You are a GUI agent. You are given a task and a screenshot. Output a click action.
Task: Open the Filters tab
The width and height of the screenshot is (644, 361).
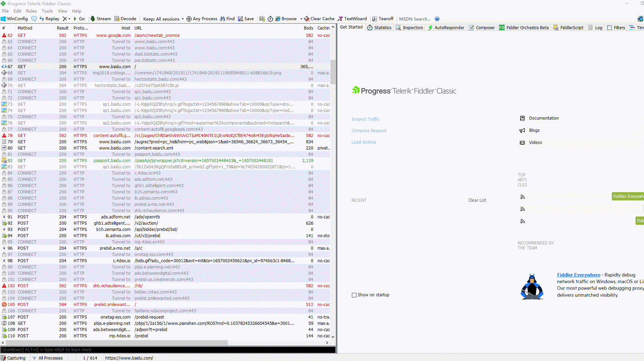point(616,27)
